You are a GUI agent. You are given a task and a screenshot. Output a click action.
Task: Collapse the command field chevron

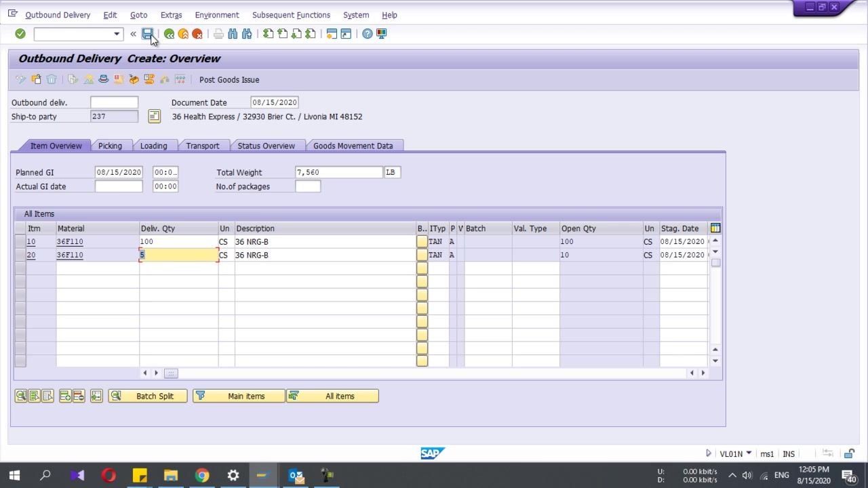point(133,34)
